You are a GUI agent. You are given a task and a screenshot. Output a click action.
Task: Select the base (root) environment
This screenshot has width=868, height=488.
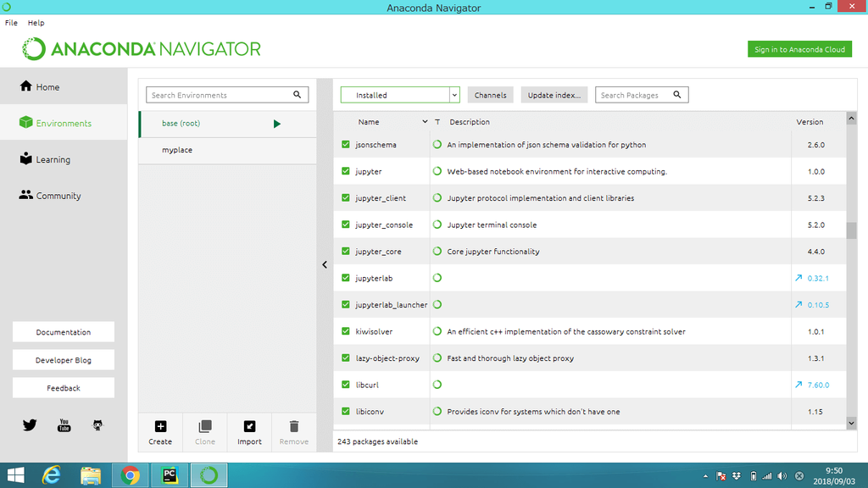[x=227, y=124]
